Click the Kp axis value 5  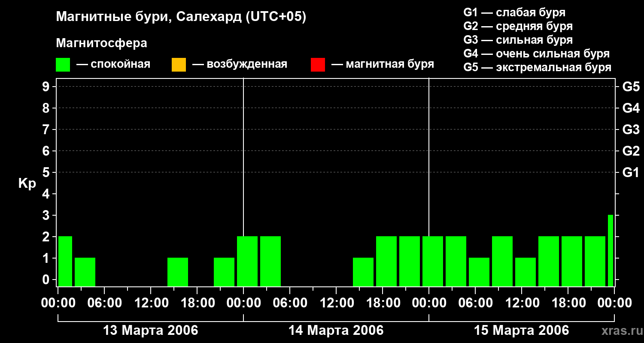coord(47,172)
